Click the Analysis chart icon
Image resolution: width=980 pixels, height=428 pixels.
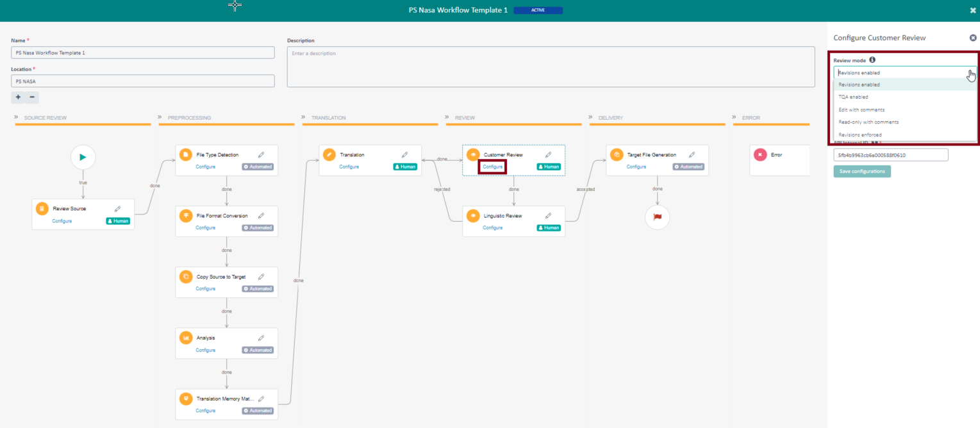185,338
